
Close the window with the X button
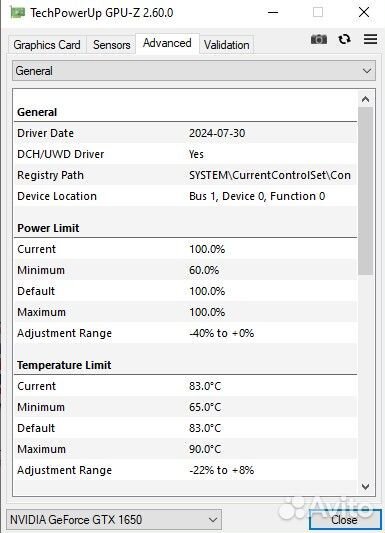click(x=364, y=13)
